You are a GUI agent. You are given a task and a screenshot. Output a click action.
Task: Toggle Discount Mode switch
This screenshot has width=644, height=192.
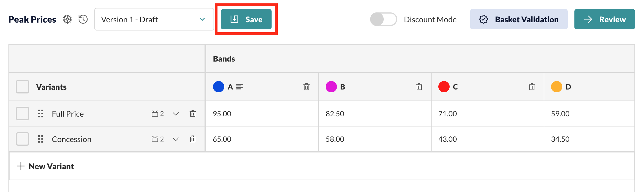383,19
